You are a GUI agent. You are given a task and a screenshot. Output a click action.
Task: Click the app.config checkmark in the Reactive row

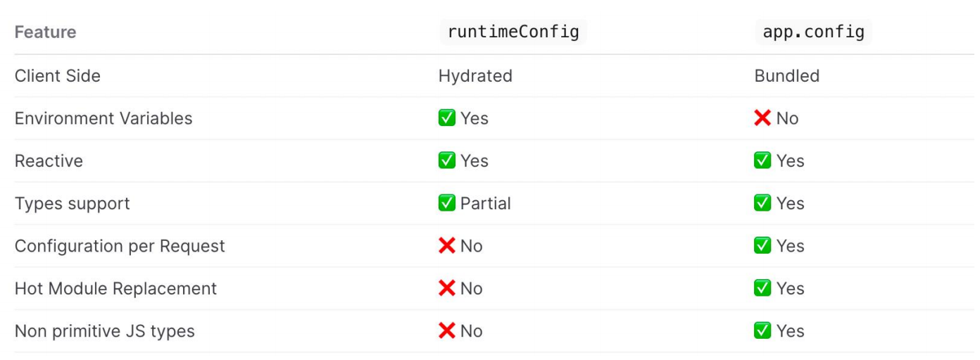pos(762,161)
